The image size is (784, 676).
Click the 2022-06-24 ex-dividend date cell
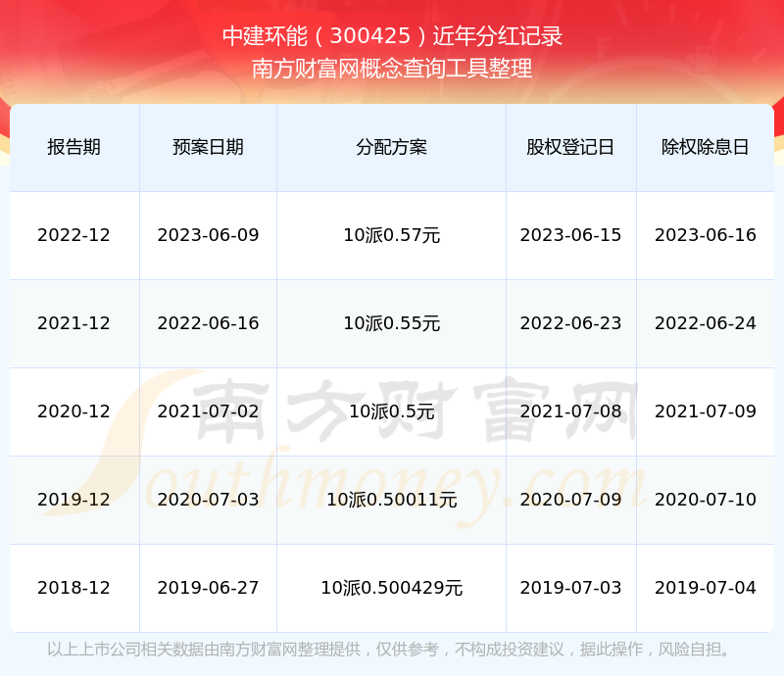[705, 323]
